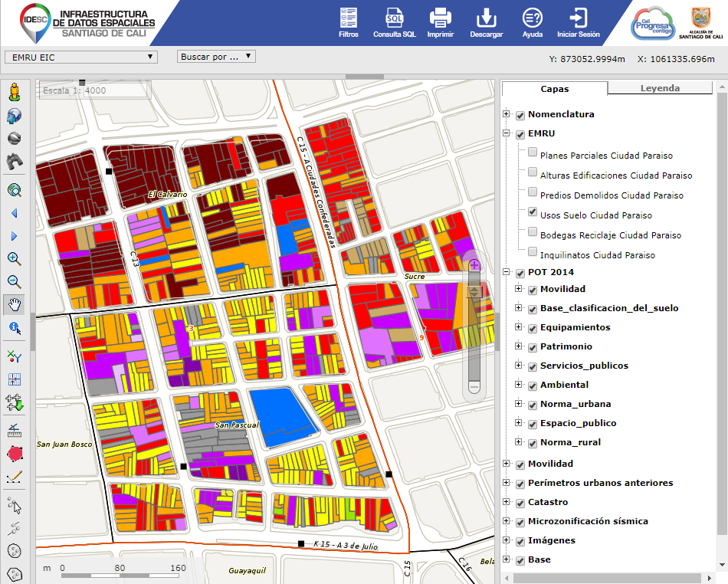Screen dimensions: 728x584
Task: Open the Filtros tool
Action: (x=348, y=22)
